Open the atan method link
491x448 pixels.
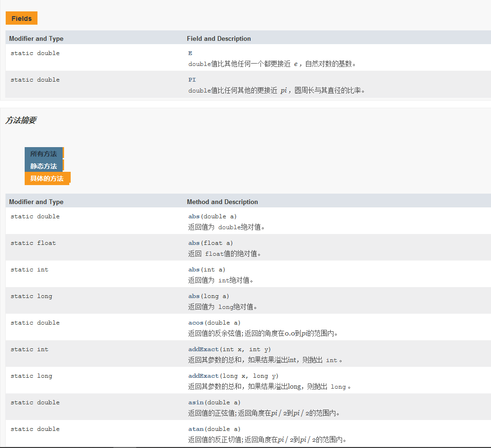click(x=196, y=429)
